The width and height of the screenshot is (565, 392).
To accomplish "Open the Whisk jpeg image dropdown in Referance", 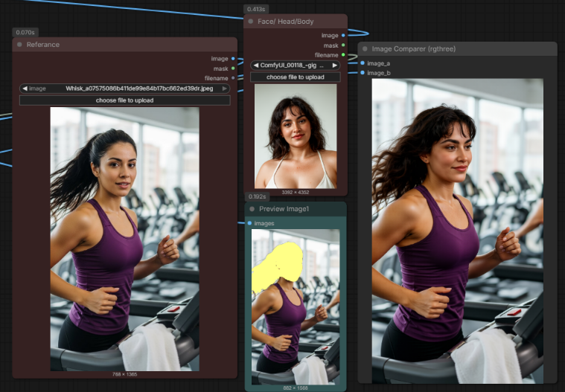I will coord(124,89).
